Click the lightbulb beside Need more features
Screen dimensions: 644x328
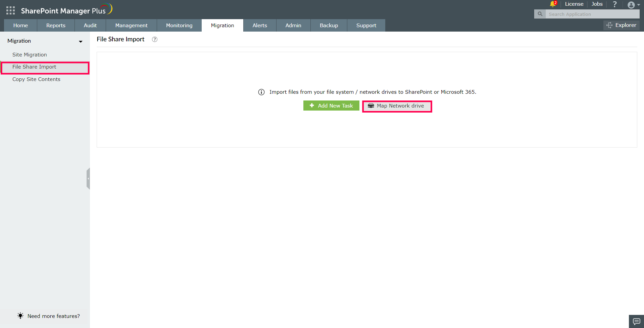(x=20, y=316)
